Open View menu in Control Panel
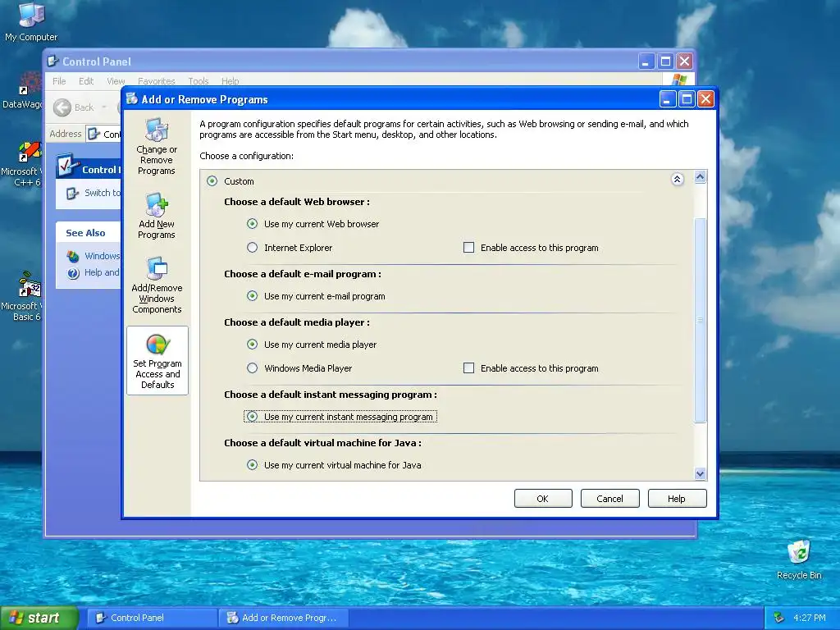 (116, 81)
